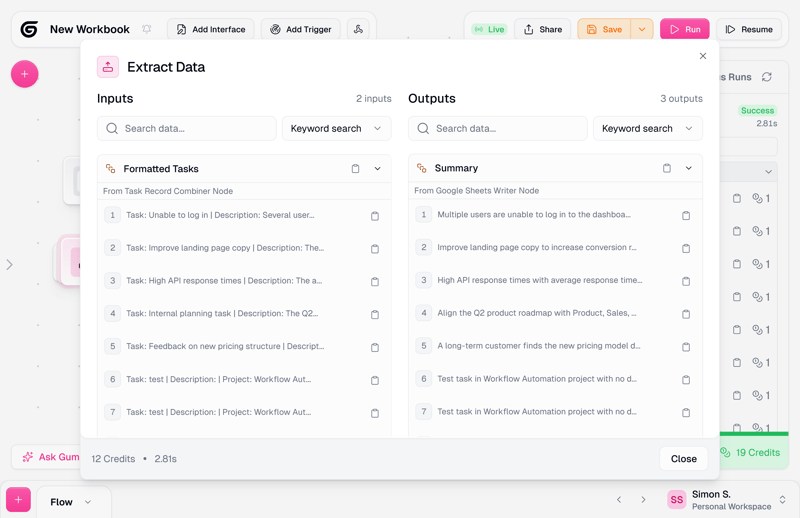Viewport: 800px width, 518px height.
Task: Copy output row 3 about API response times
Action: point(686,281)
